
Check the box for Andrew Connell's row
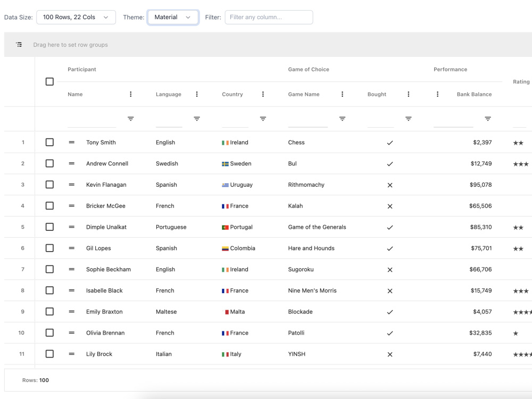[49, 163]
